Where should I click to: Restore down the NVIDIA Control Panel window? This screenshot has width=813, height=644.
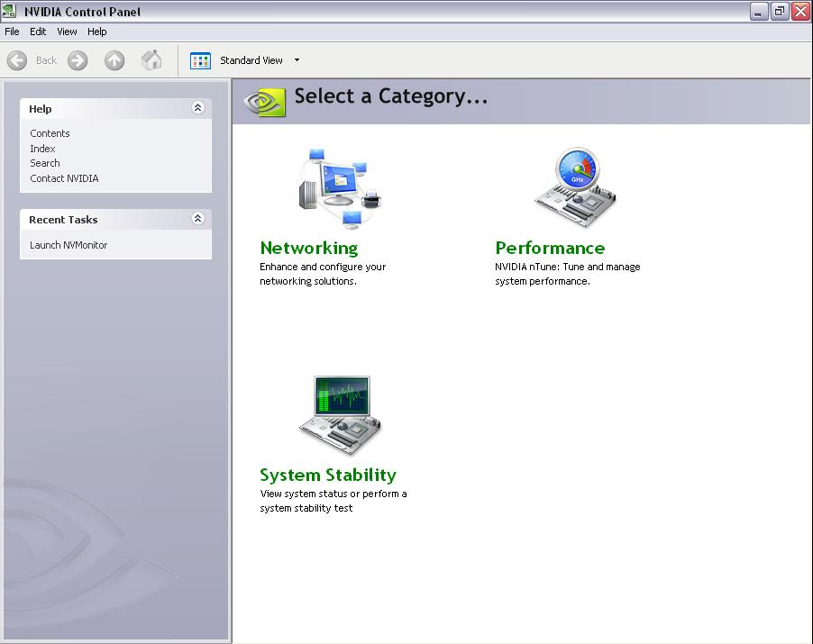(x=780, y=12)
